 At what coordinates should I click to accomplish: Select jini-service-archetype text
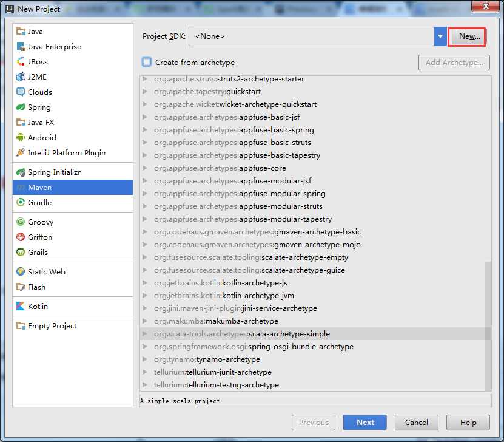[280, 308]
